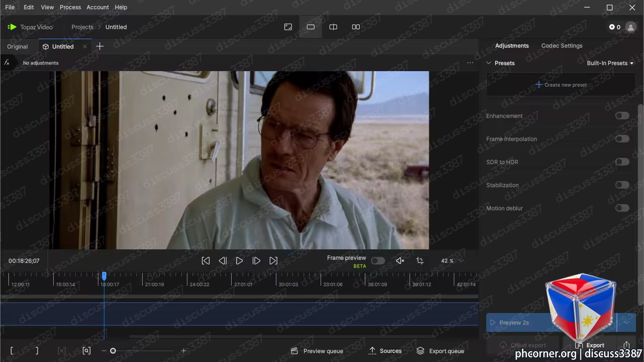
Task: Click the adjustments panel vertical scrollbar
Action: click(x=640, y=205)
